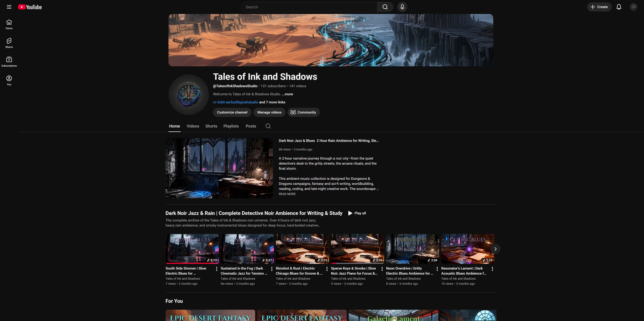Image resolution: width=644 pixels, height=321 pixels.
Task: Click the YouTube logo
Action: pyautogui.click(x=30, y=7)
